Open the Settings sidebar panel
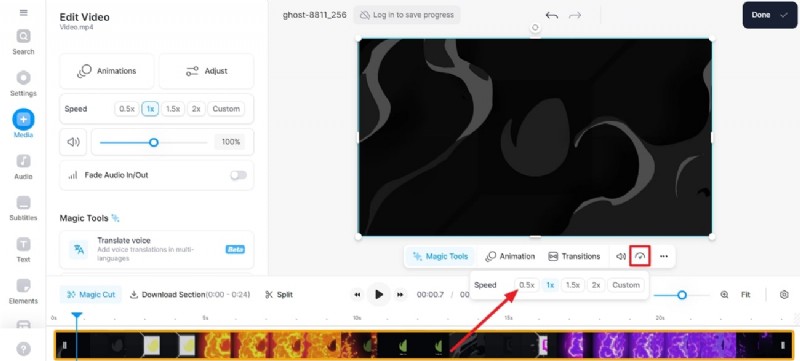Screen dimensions: 800x361 23,84
